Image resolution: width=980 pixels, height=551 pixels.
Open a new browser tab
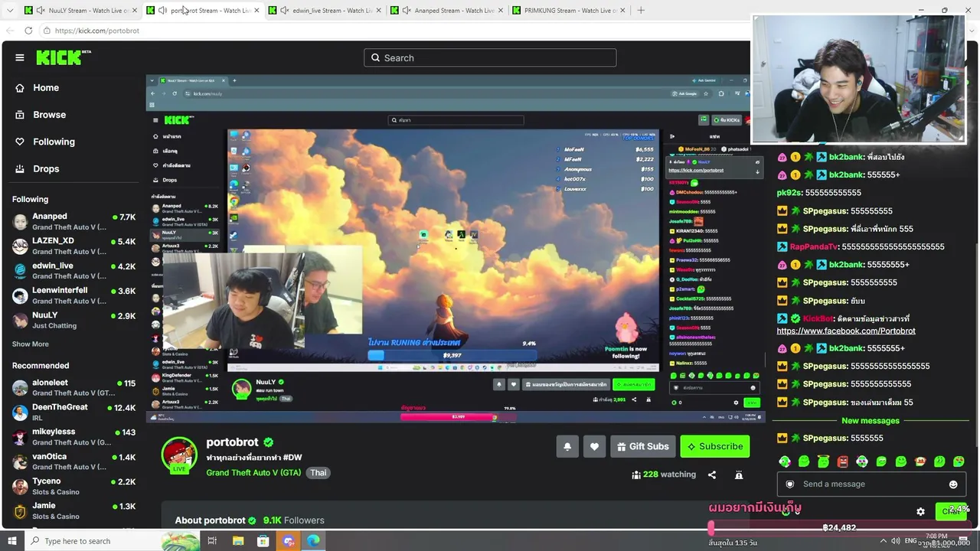pyautogui.click(x=641, y=11)
